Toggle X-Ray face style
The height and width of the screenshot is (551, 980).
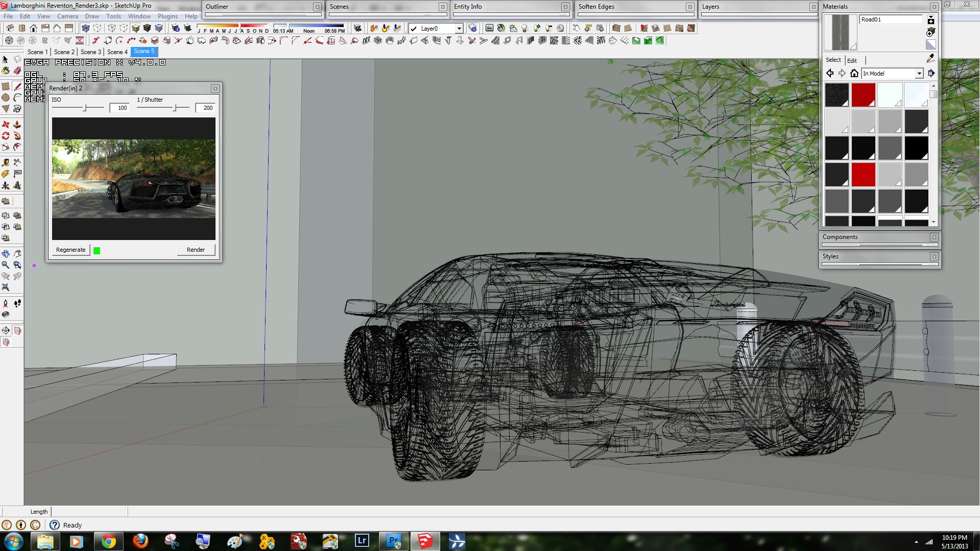click(86, 29)
